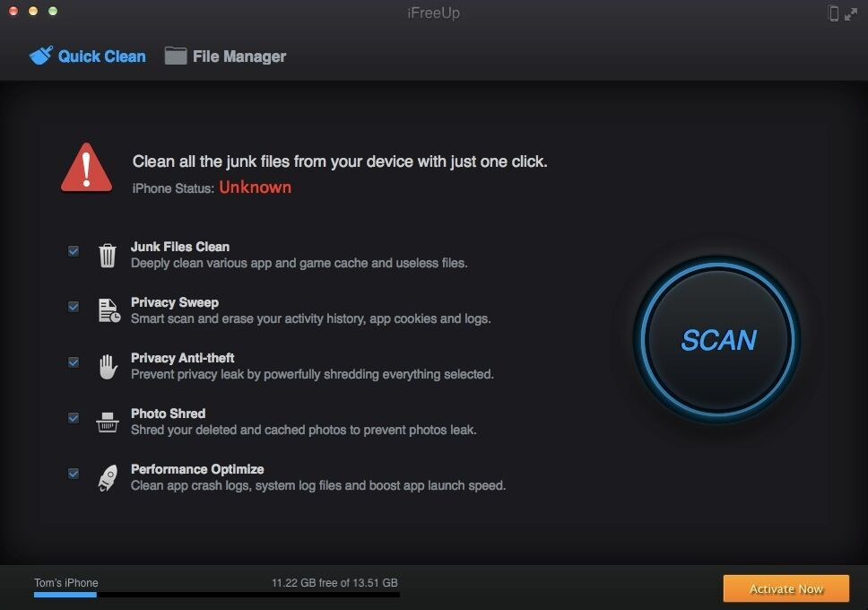Screen dimensions: 868x610
Task: Click the File Manager folder icon
Action: [176, 56]
